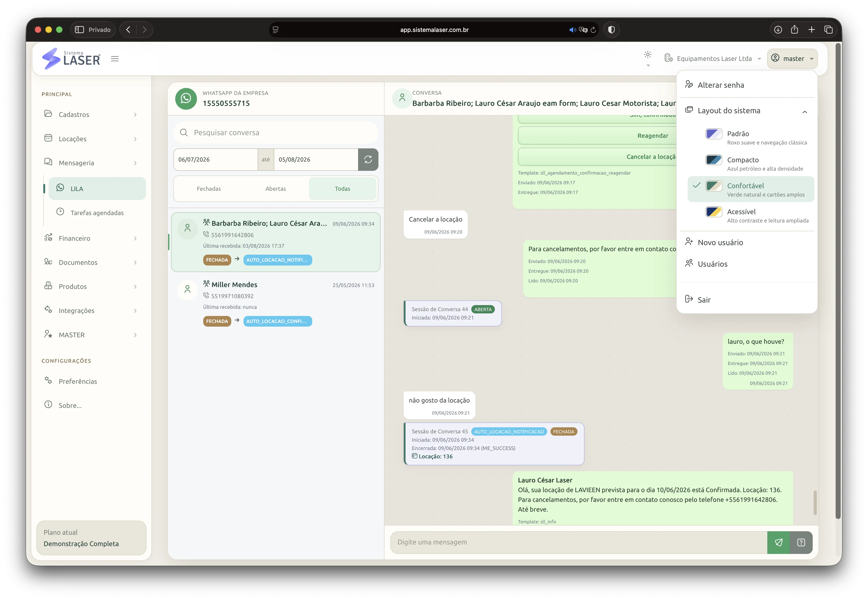Choose Alterar senha from user menu
This screenshot has height=600, width=868.
(x=746, y=85)
